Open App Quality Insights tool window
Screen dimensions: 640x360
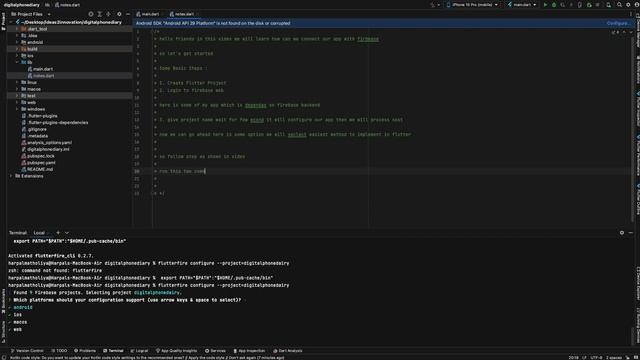[x=176, y=351]
